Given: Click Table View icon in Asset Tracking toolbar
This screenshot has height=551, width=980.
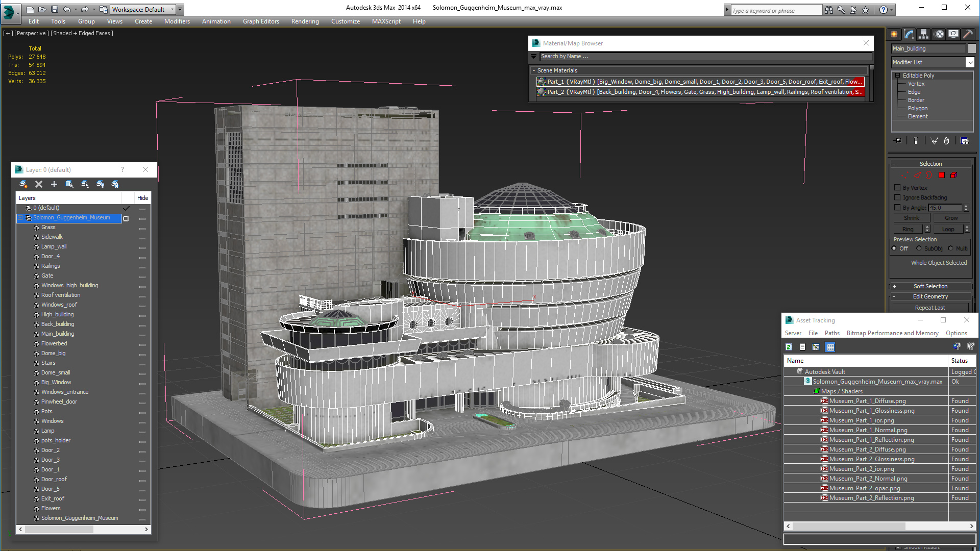Looking at the screenshot, I should pyautogui.click(x=830, y=347).
